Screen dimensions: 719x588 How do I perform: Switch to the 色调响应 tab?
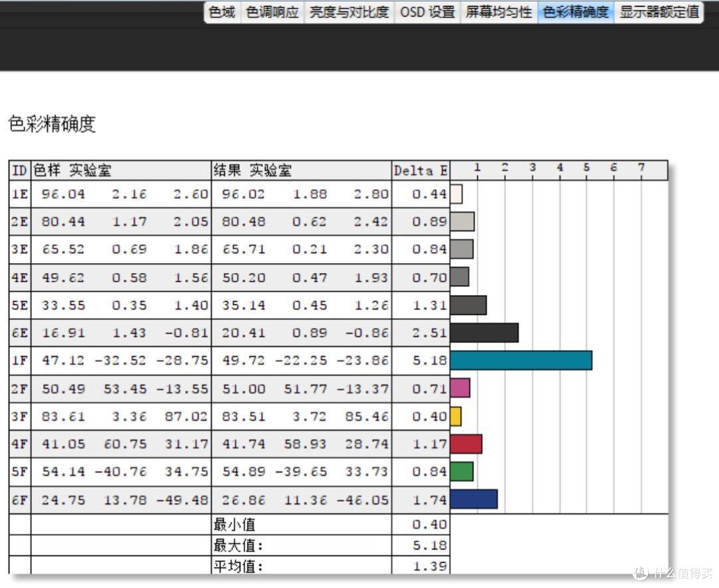(x=272, y=12)
